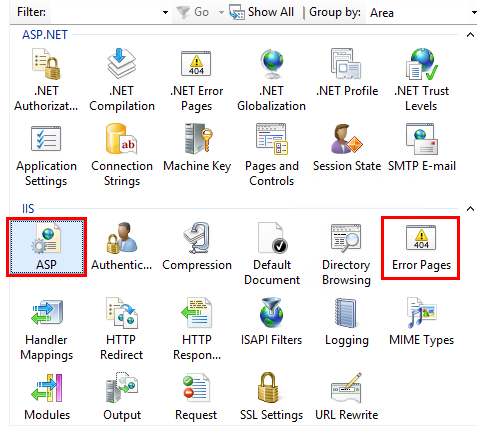Click Show All button
The height and width of the screenshot is (428, 477).
pos(262,12)
